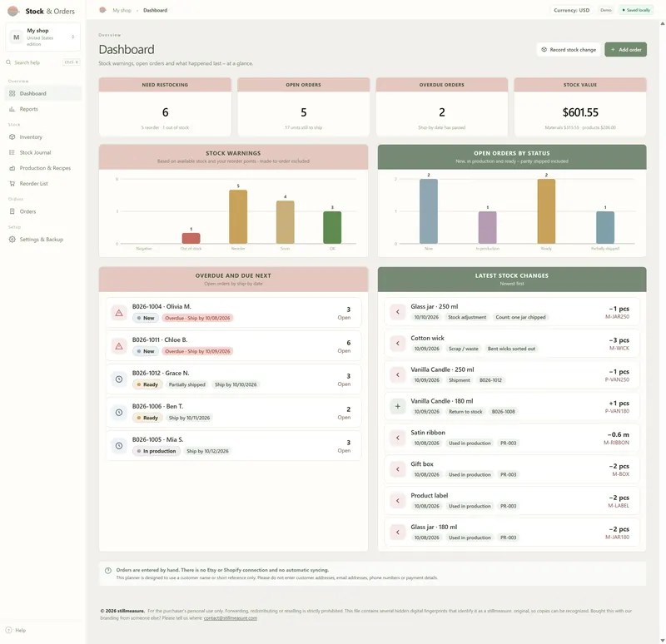The height and width of the screenshot is (644, 666).
Task: Open Reports in the sidebar
Action: [x=43, y=109]
